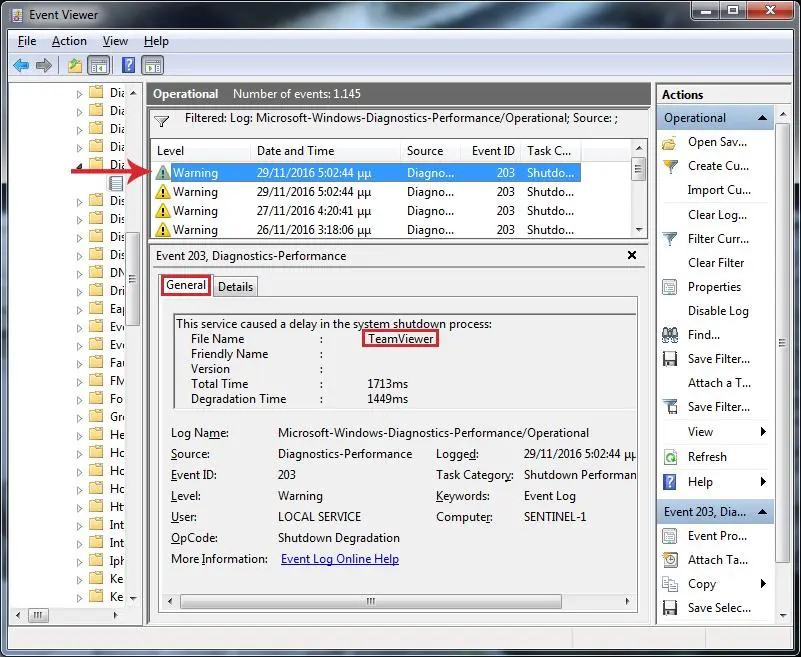Select the FM folder in tree
Screen dimensions: 801x657
pos(106,381)
